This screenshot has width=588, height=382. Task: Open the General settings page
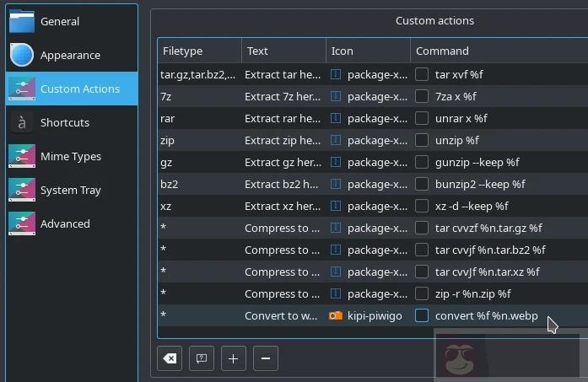coord(72,21)
